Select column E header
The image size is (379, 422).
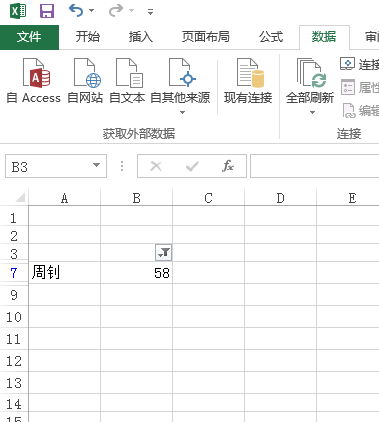tap(348, 198)
